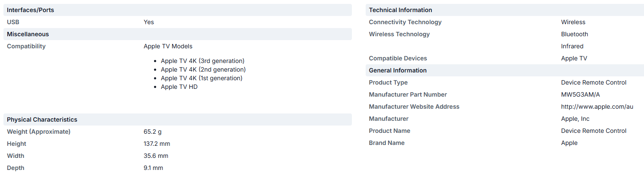The width and height of the screenshot is (644, 176).
Task: Click the Connectivity Technology label
Action: coord(405,22)
